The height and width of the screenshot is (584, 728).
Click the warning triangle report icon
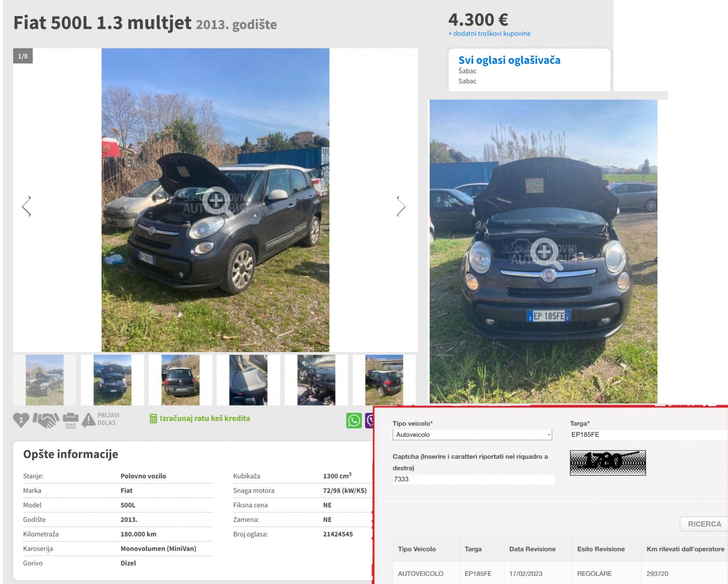(x=88, y=420)
